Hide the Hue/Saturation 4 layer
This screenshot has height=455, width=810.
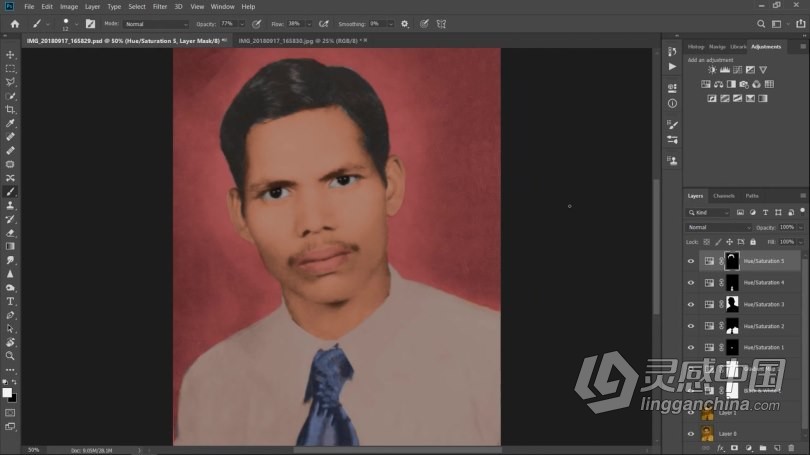click(691, 283)
